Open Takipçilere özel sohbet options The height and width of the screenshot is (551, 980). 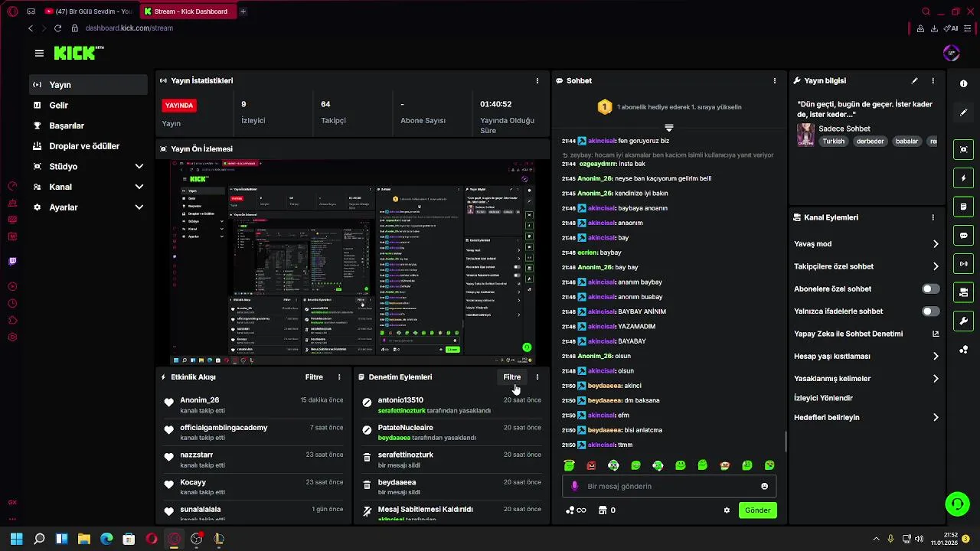(x=936, y=266)
